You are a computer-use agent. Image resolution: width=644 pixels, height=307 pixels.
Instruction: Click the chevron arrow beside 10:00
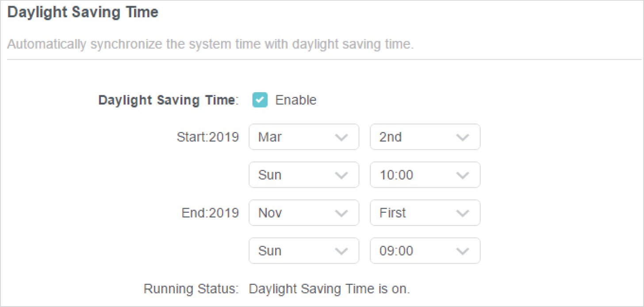click(462, 175)
